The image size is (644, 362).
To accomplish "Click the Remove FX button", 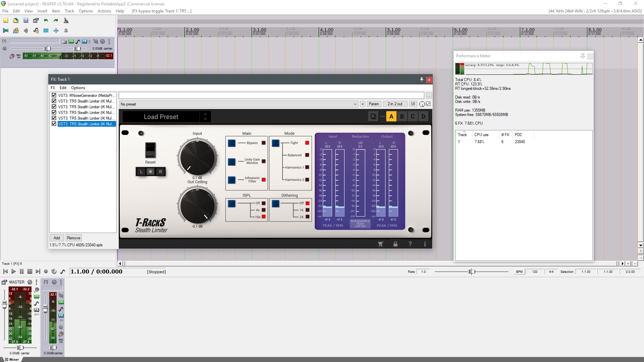I will pyautogui.click(x=73, y=238).
